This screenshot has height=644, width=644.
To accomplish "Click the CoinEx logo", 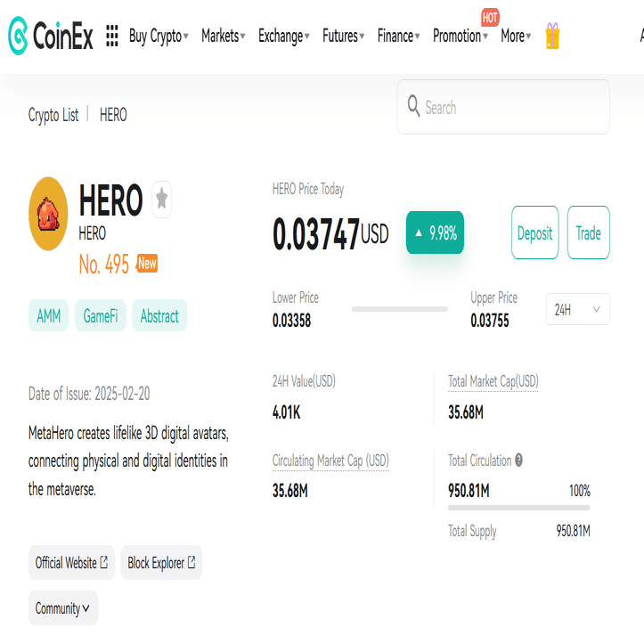I will (x=51, y=36).
